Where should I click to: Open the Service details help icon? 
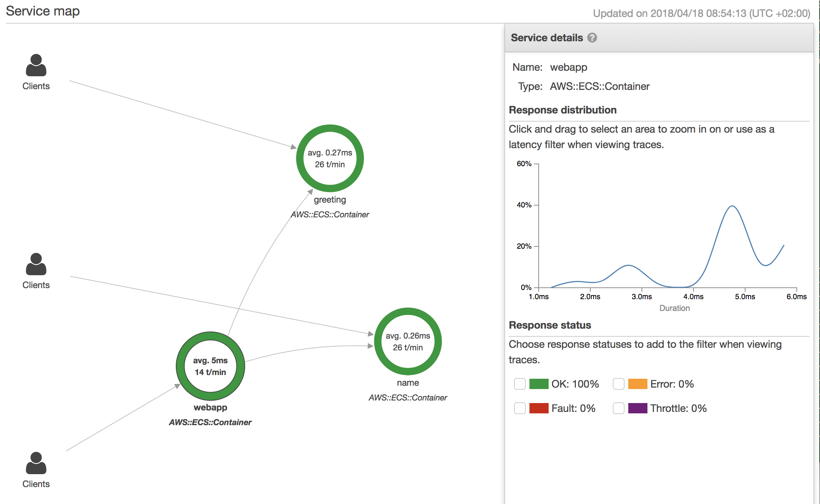click(x=592, y=38)
